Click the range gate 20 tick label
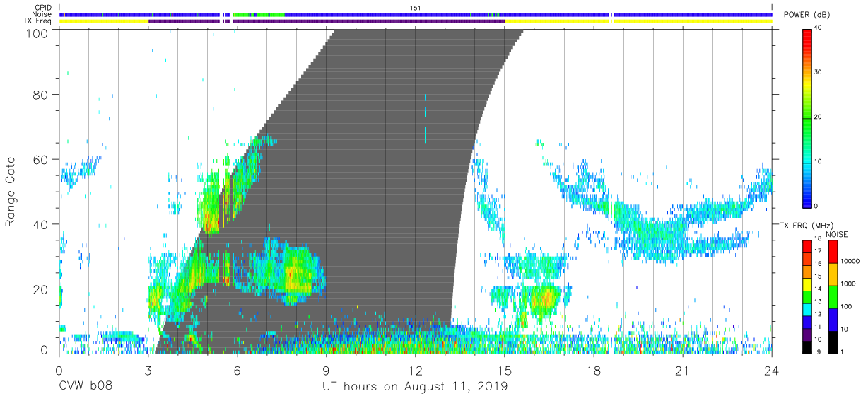This screenshot has height=401, width=868. pos(41,289)
